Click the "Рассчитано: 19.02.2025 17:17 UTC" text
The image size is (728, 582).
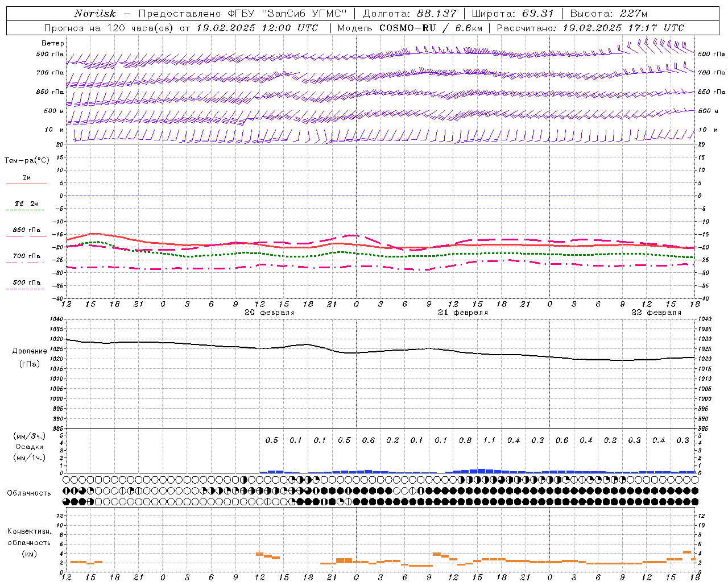590,28
